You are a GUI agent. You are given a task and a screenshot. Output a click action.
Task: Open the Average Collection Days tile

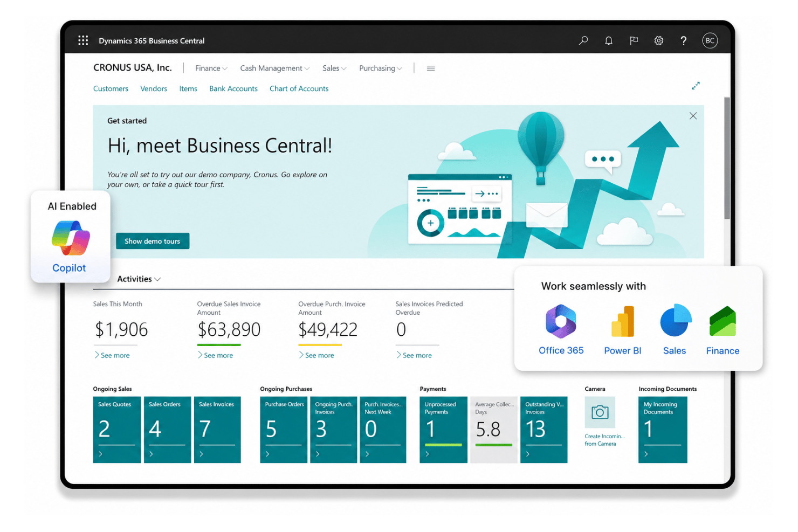point(494,430)
